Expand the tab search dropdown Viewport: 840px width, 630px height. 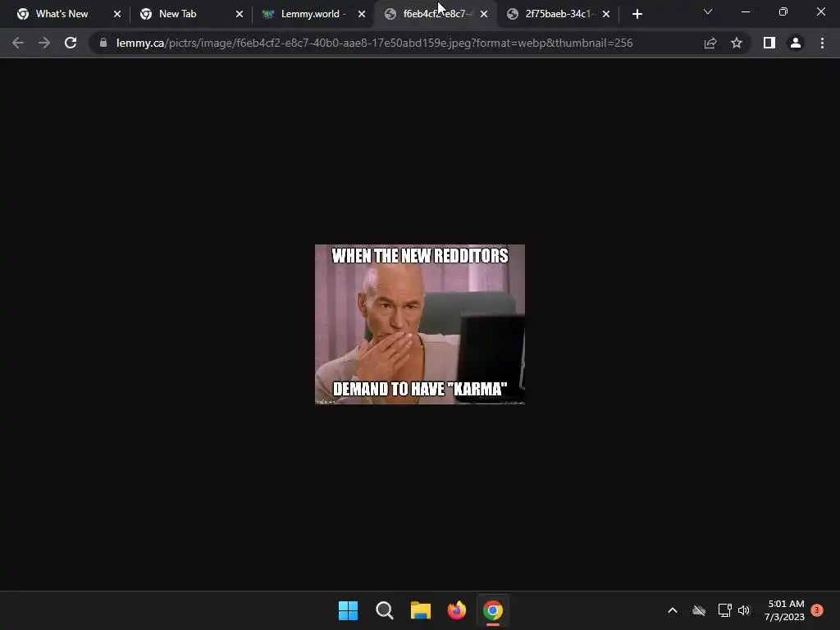(708, 11)
